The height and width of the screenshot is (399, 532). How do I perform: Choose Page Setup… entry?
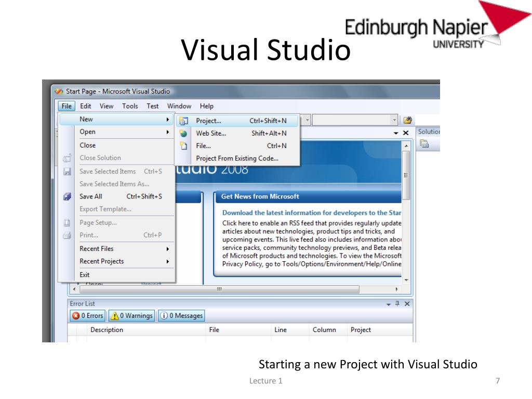pyautogui.click(x=98, y=222)
